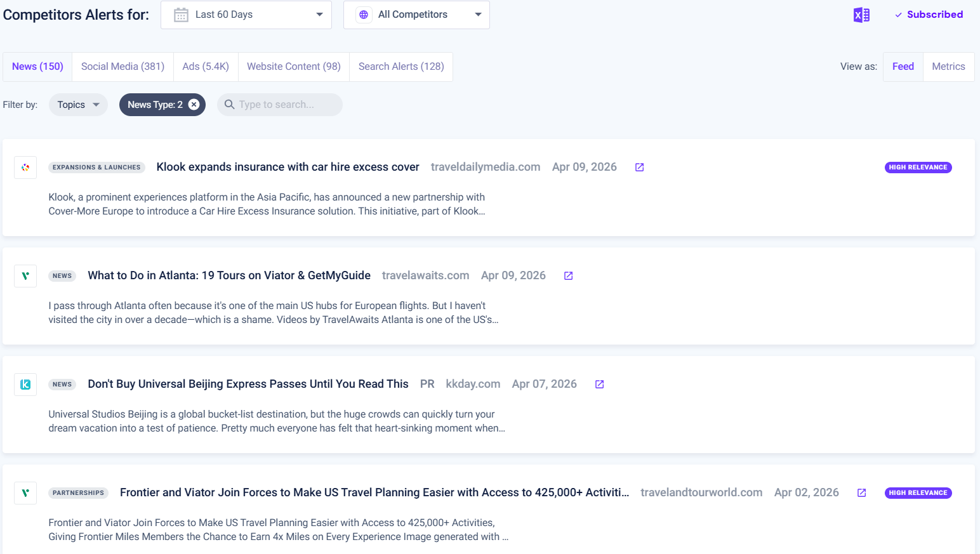Image resolution: width=980 pixels, height=554 pixels.
Task: Expand the Topics filter dropdown
Action: (x=78, y=105)
